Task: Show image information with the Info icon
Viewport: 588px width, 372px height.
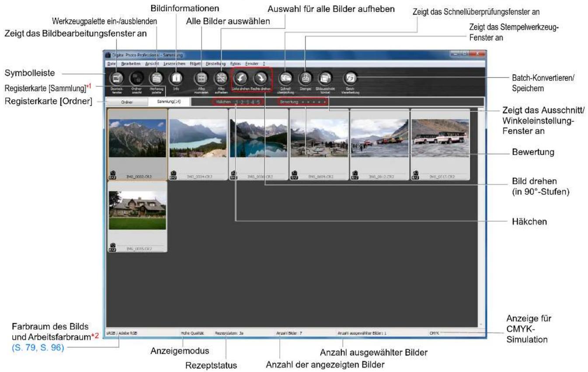Action: click(x=176, y=78)
